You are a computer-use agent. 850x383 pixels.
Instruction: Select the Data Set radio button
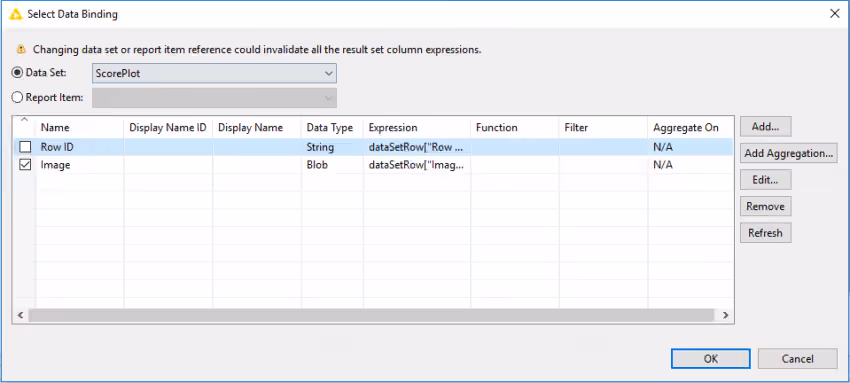tap(18, 73)
